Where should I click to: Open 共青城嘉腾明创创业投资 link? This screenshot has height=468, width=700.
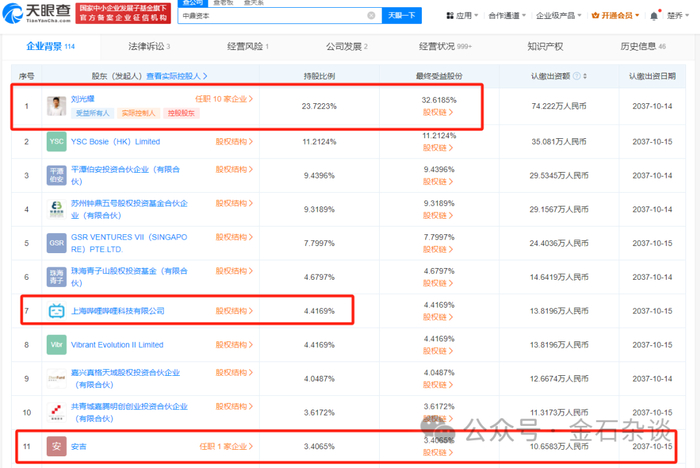129,413
